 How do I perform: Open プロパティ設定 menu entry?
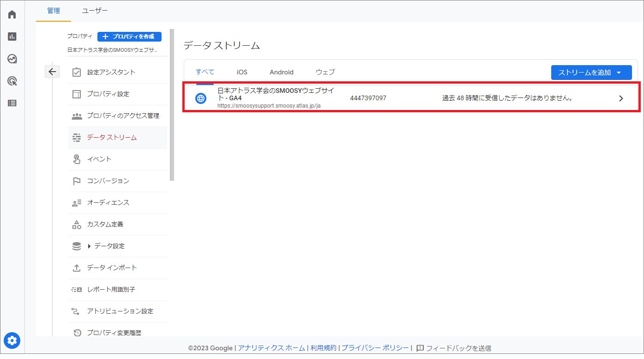coord(108,94)
